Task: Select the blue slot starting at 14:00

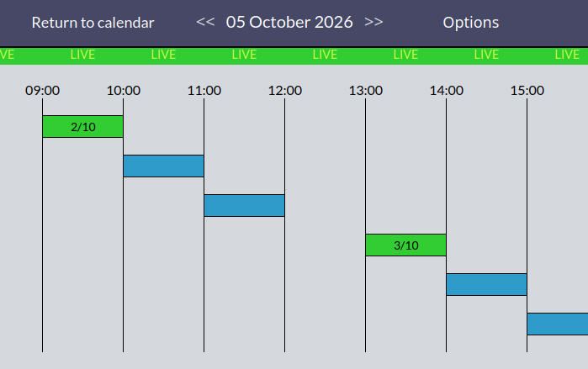Action: pos(486,284)
